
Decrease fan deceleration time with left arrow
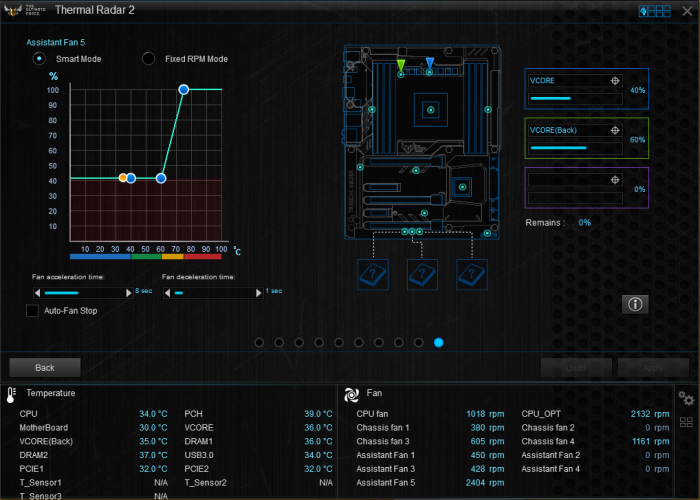tap(167, 293)
